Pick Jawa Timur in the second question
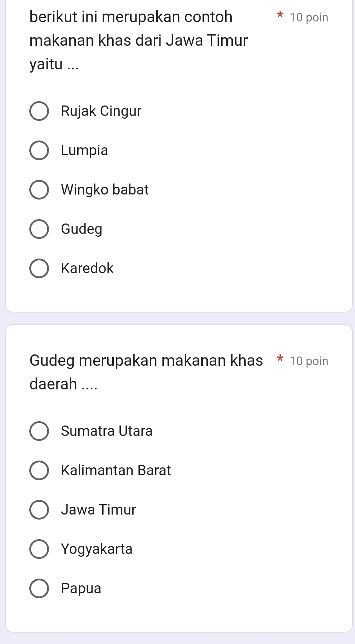This screenshot has height=644, width=355. (x=39, y=510)
